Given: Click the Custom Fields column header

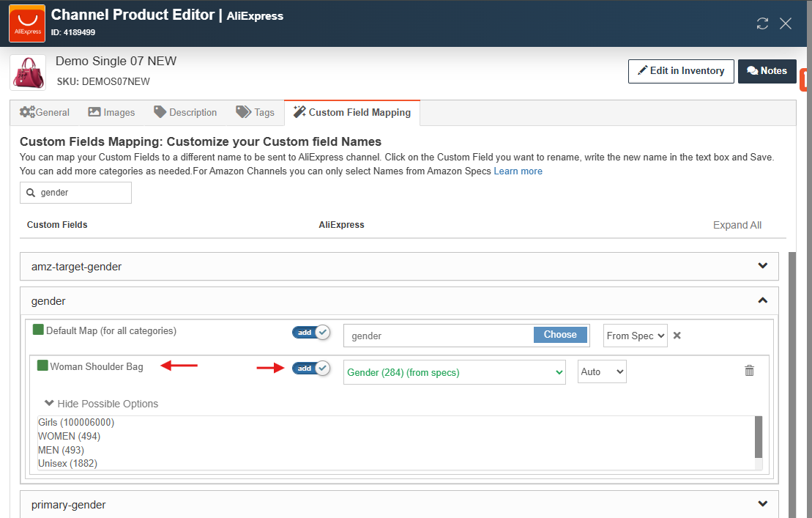Looking at the screenshot, I should tap(57, 225).
